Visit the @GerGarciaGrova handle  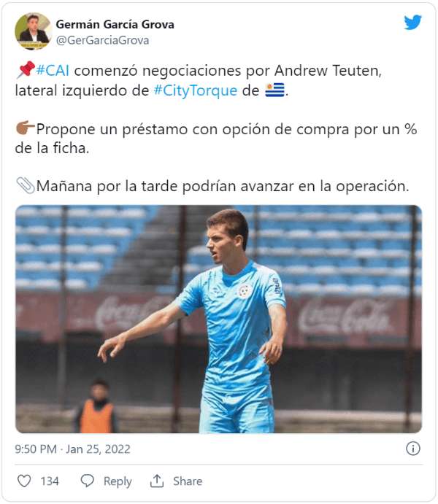coord(103,41)
